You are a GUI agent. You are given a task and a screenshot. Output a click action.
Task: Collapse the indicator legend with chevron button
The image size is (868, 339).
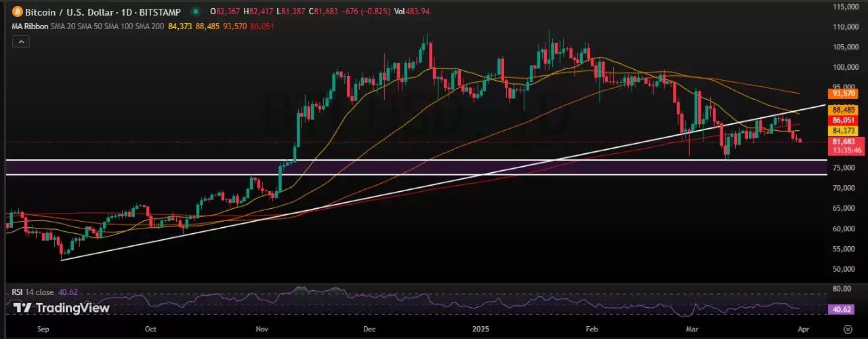pyautogui.click(x=20, y=42)
